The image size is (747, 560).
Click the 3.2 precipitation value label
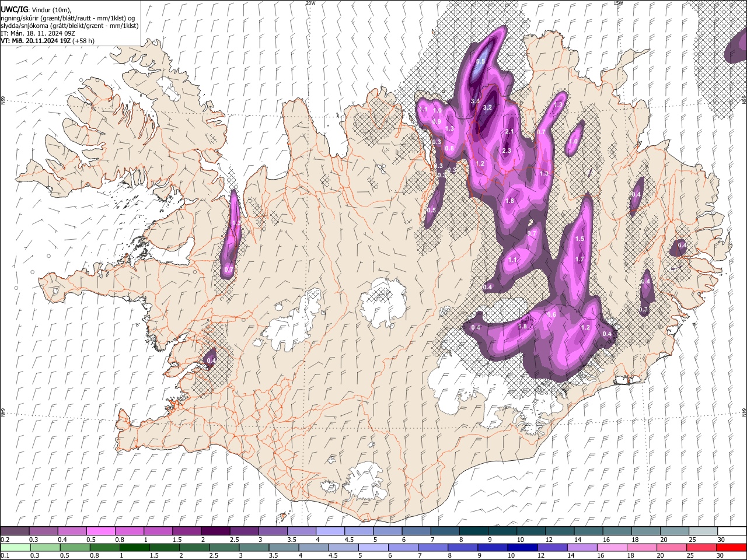tap(488, 107)
